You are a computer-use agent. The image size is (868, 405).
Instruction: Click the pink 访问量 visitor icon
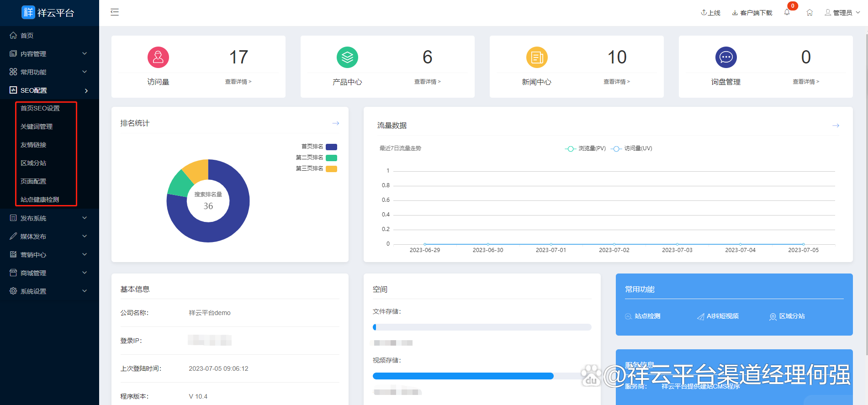[158, 57]
